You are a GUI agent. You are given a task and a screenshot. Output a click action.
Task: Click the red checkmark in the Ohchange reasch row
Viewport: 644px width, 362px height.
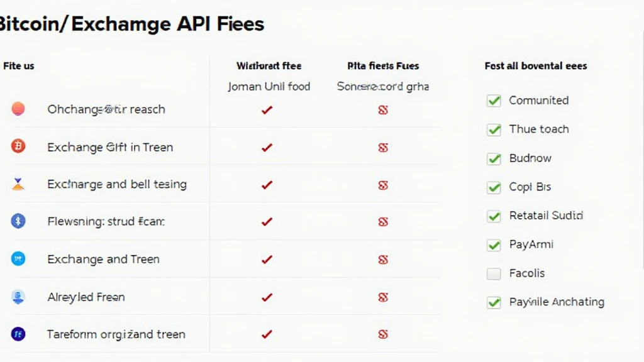(x=267, y=110)
